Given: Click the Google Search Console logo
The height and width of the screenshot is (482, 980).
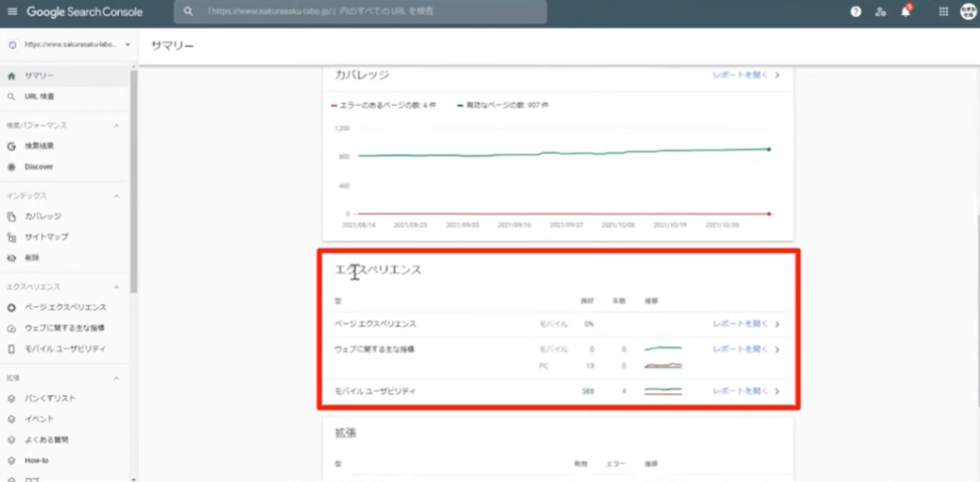Looking at the screenshot, I should click(84, 11).
